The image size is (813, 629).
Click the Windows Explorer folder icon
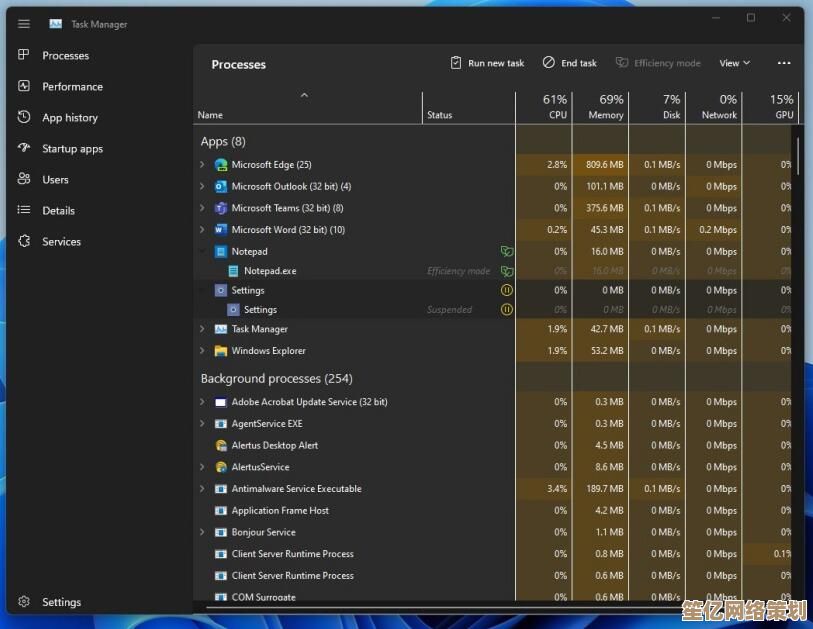point(221,351)
